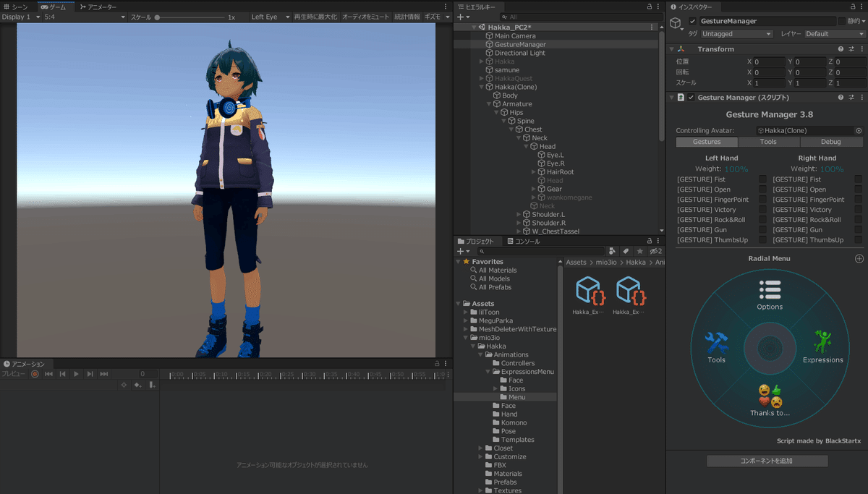Screen dimensions: 868x494
Task: Play the animation clip
Action: [76, 374]
